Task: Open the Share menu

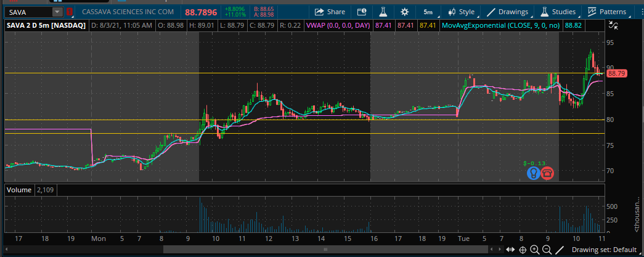Action: 330,12
